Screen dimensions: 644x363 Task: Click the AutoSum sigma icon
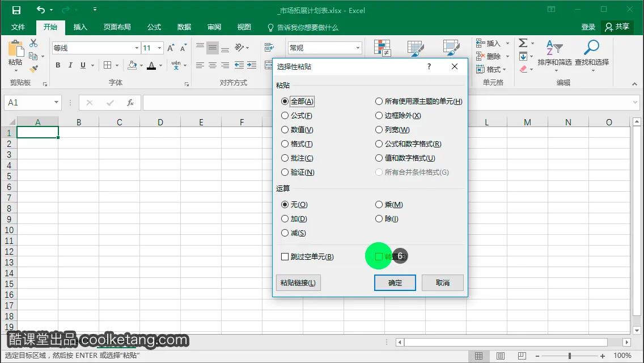point(523,43)
